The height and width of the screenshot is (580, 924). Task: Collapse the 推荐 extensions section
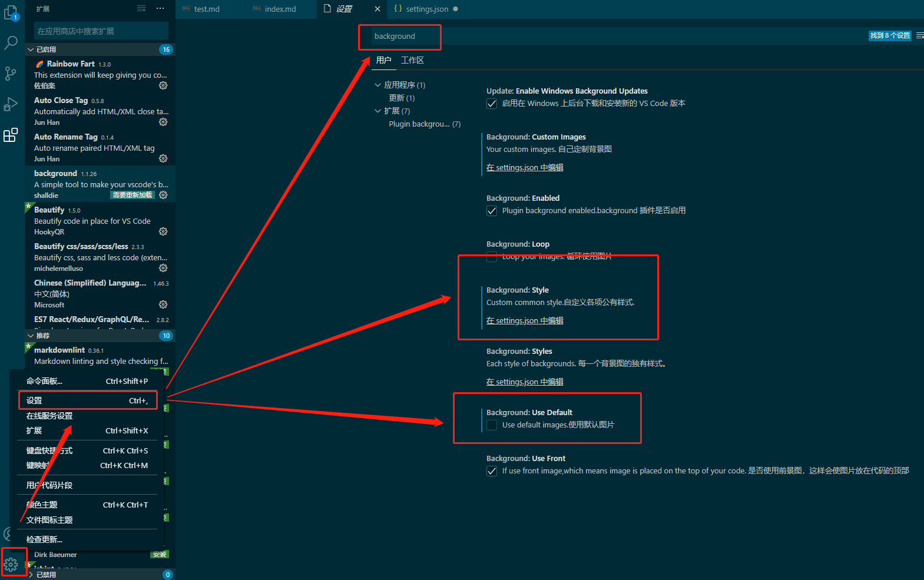coord(100,336)
